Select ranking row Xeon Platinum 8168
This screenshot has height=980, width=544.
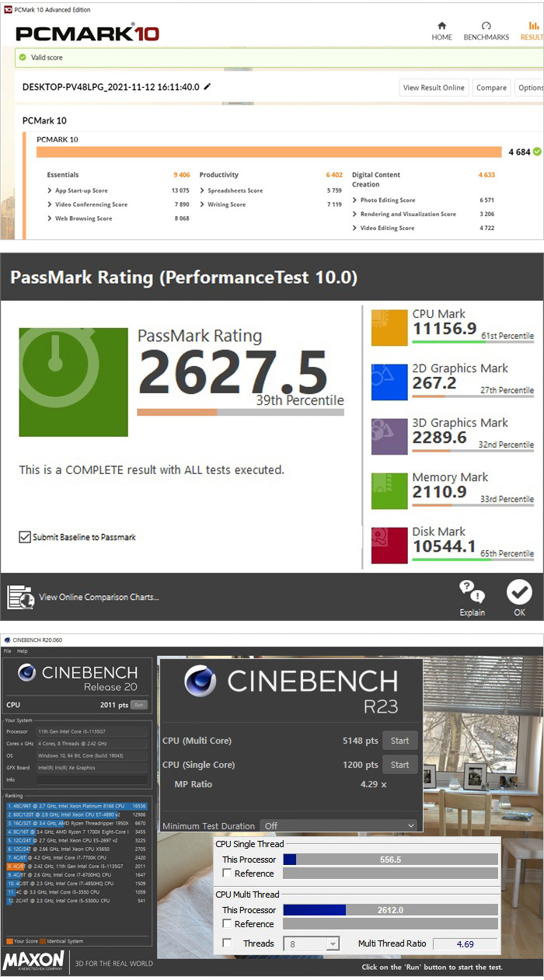click(77, 806)
